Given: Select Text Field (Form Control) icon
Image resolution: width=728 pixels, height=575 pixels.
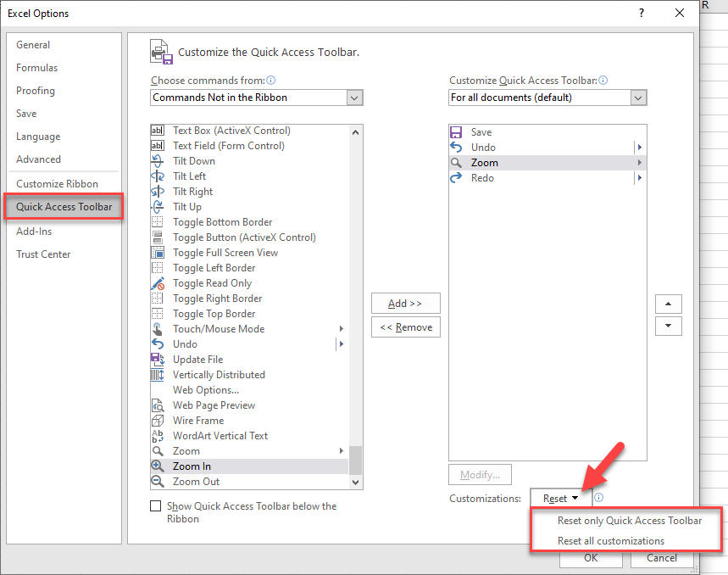Looking at the screenshot, I should [x=158, y=146].
